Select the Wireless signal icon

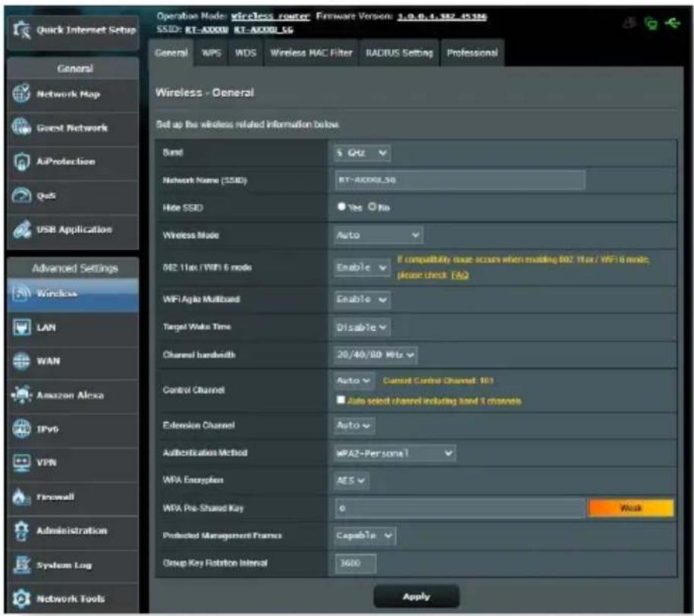21,293
